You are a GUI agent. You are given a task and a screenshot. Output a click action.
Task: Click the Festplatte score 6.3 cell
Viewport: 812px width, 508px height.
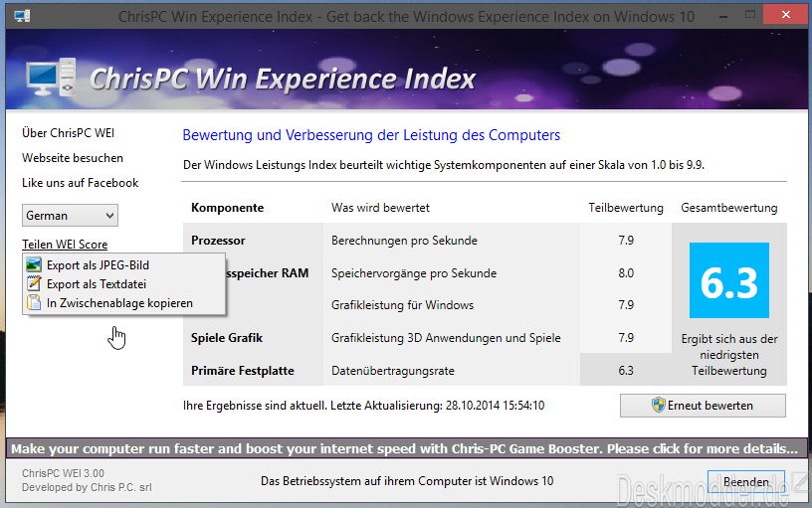coord(626,371)
